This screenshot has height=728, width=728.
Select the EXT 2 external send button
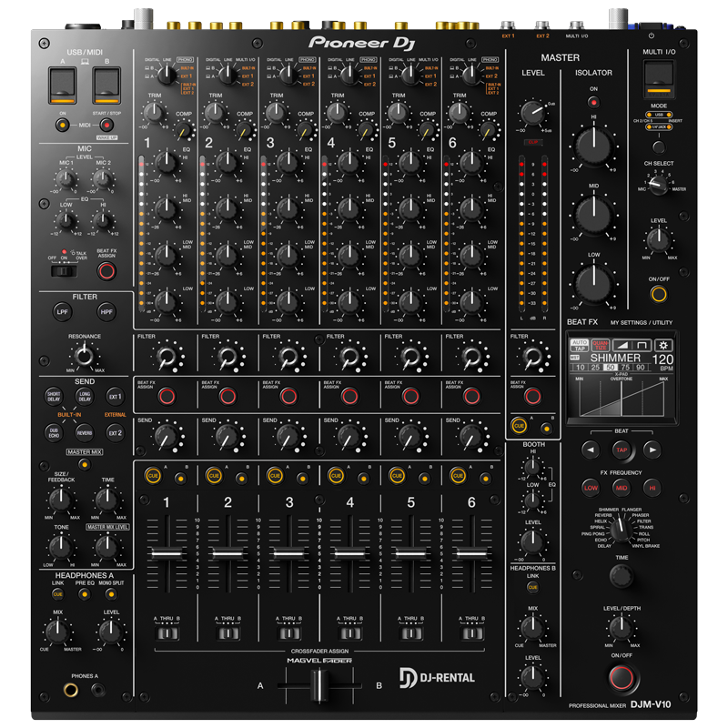[x=116, y=433]
